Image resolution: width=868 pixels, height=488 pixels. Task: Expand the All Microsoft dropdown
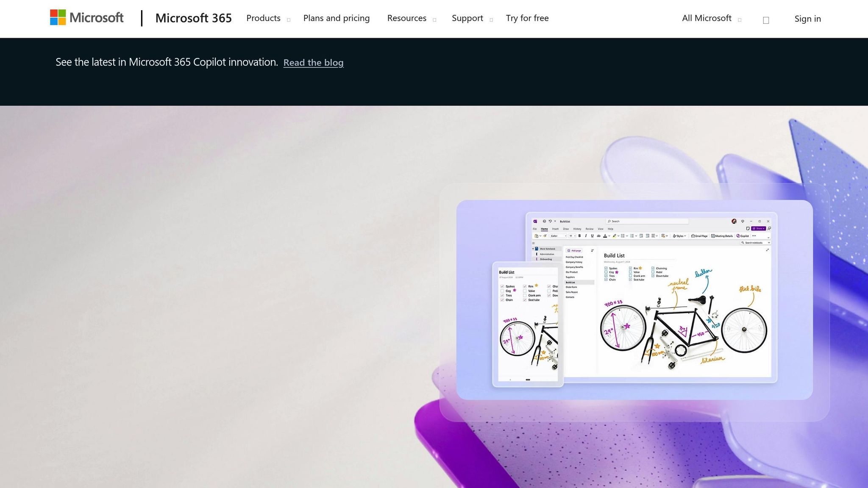712,18
